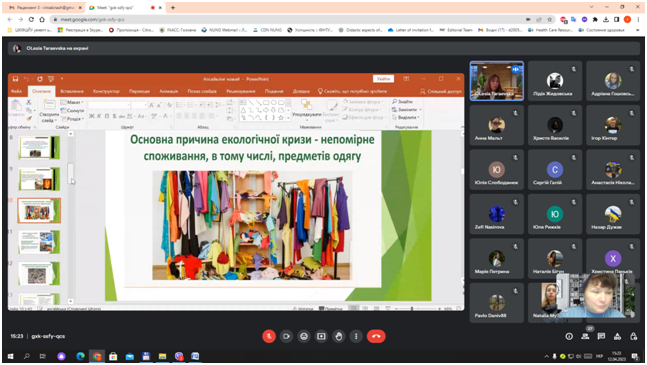Select Сергій Галій participant tile
This screenshot has height=365, width=647.
(x=555, y=170)
